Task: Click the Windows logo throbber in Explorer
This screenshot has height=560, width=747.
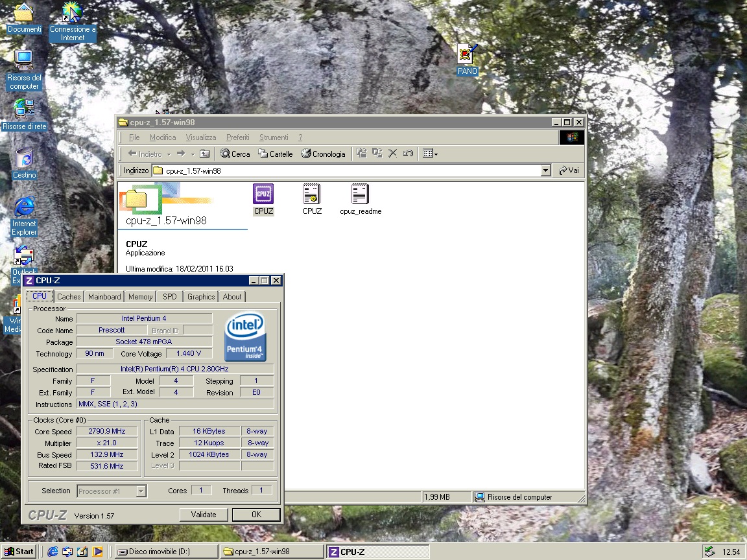Action: [572, 137]
